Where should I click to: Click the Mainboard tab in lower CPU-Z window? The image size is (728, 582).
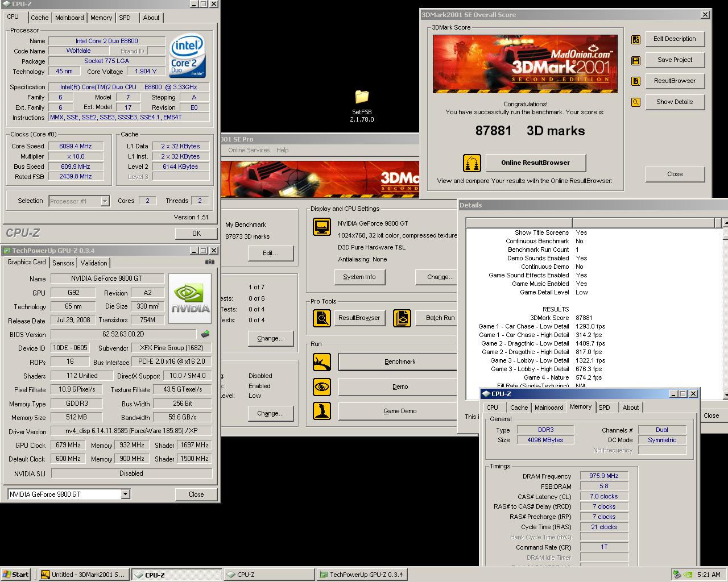pyautogui.click(x=549, y=408)
